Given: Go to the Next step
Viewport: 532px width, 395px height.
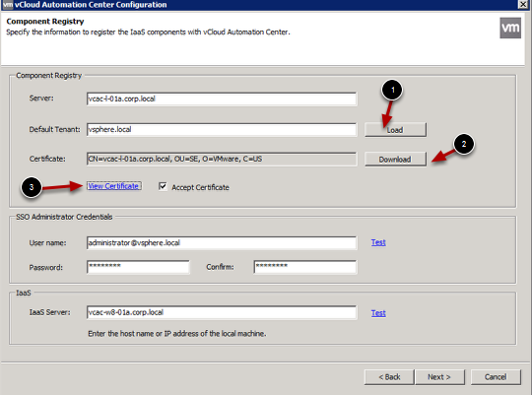Looking at the screenshot, I should (x=439, y=377).
